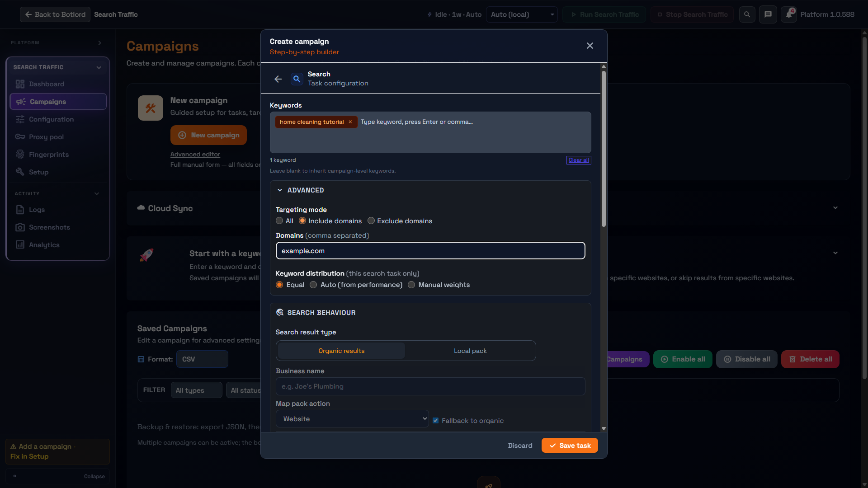Open the Advanced editor link
The height and width of the screenshot is (488, 868).
pyautogui.click(x=195, y=154)
